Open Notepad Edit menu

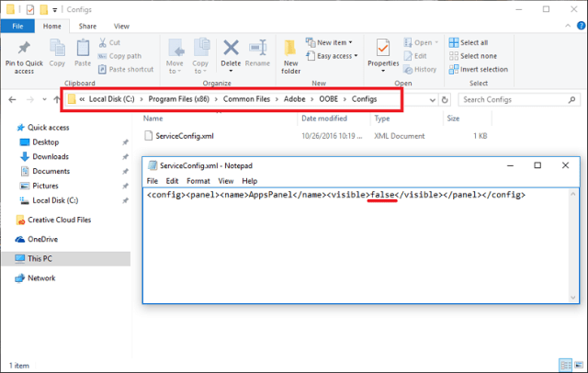pos(172,181)
